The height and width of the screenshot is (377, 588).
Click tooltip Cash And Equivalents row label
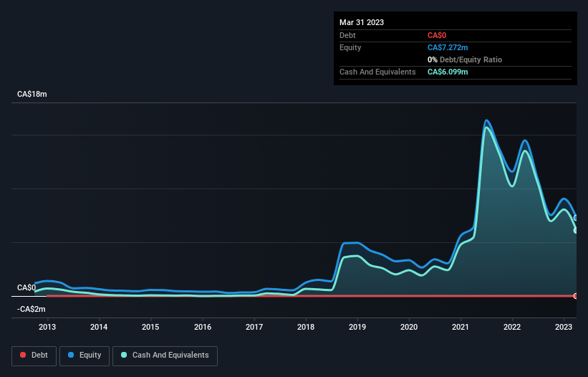tap(377, 72)
